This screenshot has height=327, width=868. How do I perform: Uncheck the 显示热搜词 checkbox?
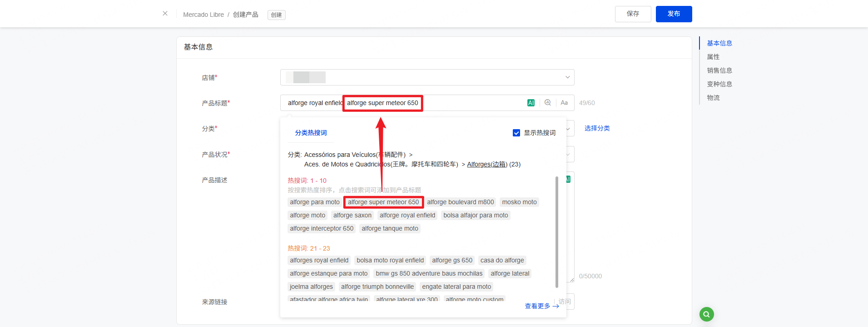click(516, 133)
